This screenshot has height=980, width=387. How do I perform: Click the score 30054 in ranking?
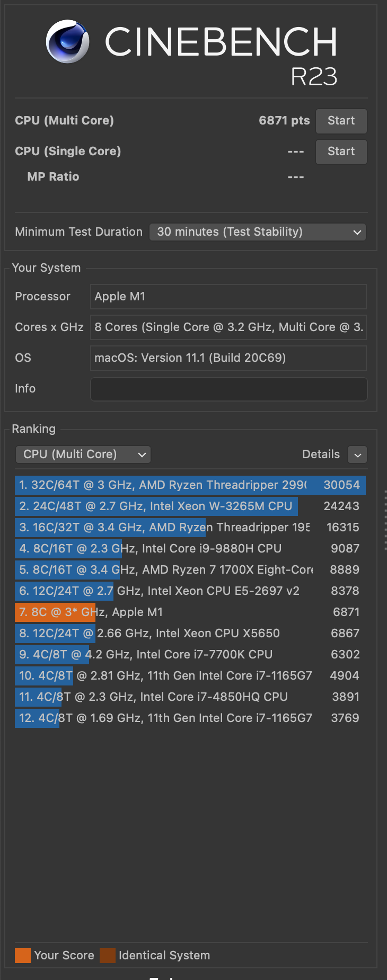tap(341, 485)
